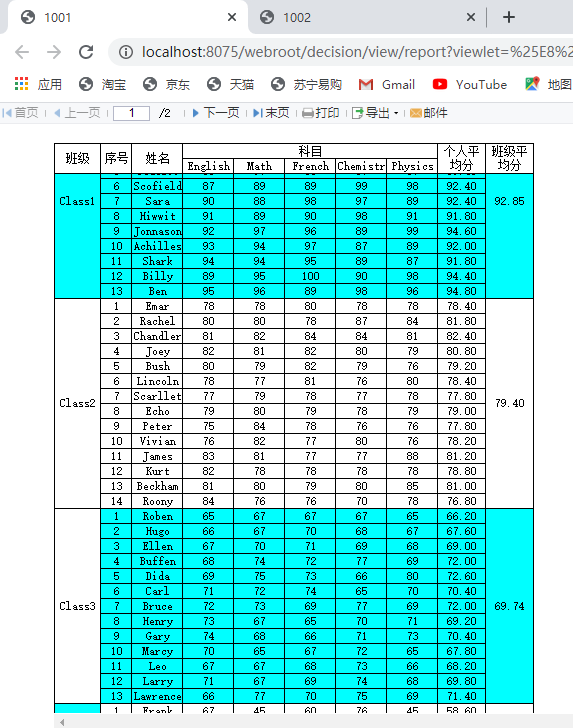Select the name Buffen
This screenshot has width=573, height=728.
pyautogui.click(x=157, y=561)
